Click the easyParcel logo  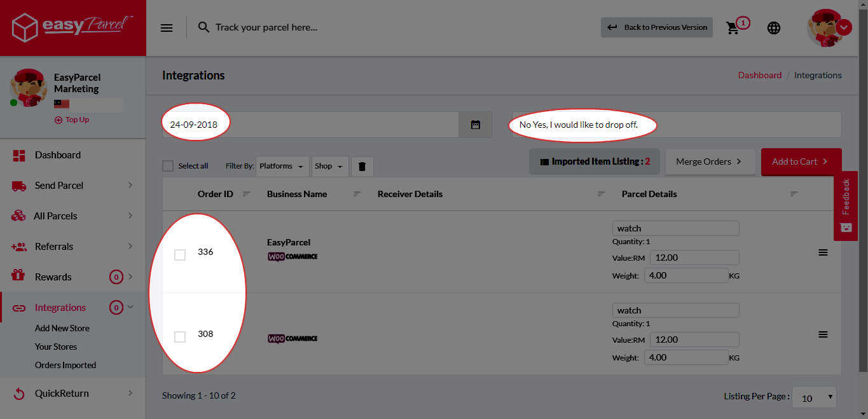71,27
